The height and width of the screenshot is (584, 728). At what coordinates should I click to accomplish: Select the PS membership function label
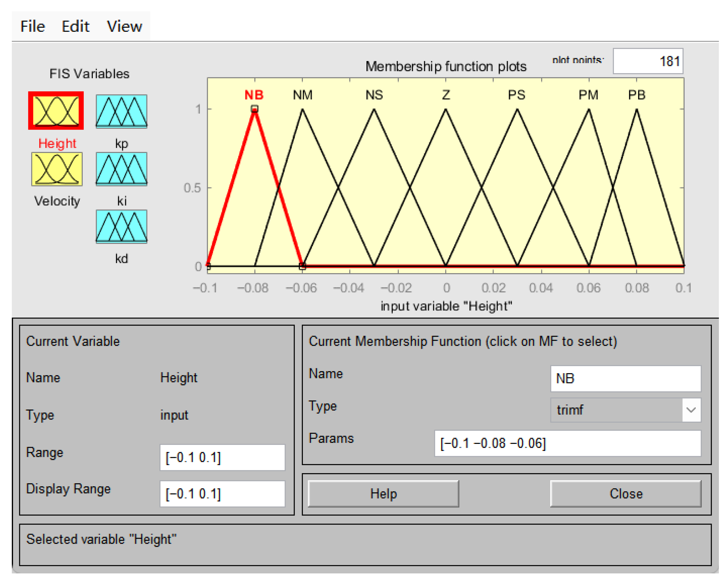[517, 95]
